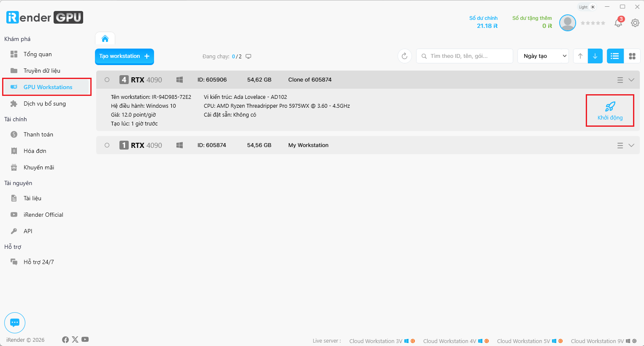Select the radio circle for ID 605906
This screenshot has width=644, height=346.
[x=107, y=80]
